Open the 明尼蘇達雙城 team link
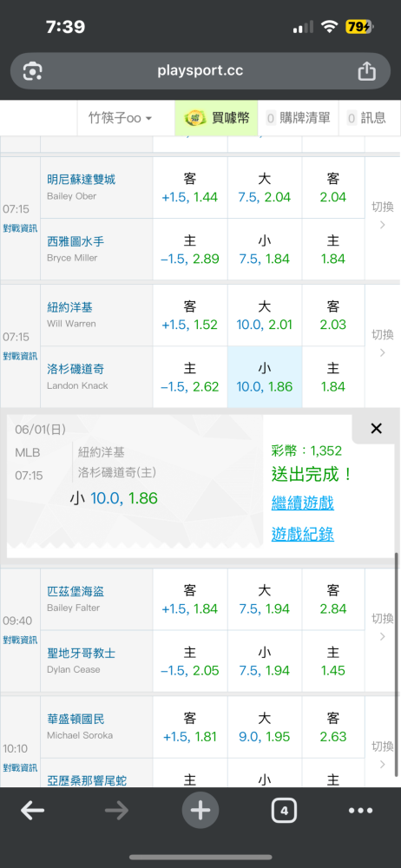This screenshot has width=401, height=868. [x=81, y=180]
